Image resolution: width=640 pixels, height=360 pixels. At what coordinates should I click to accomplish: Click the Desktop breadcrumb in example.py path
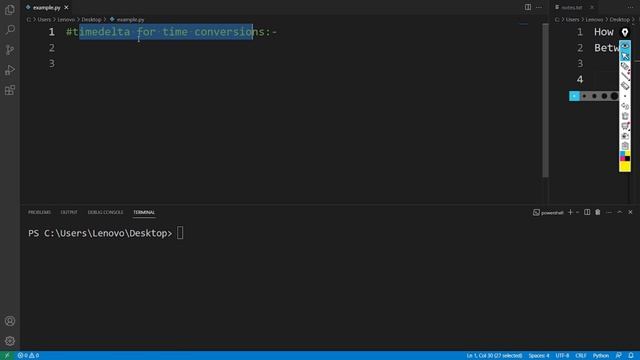(91, 20)
